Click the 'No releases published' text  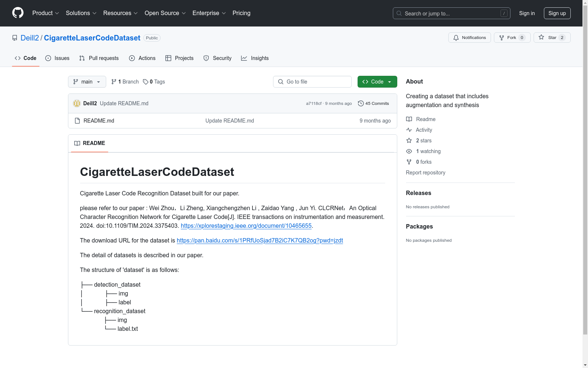428,207
